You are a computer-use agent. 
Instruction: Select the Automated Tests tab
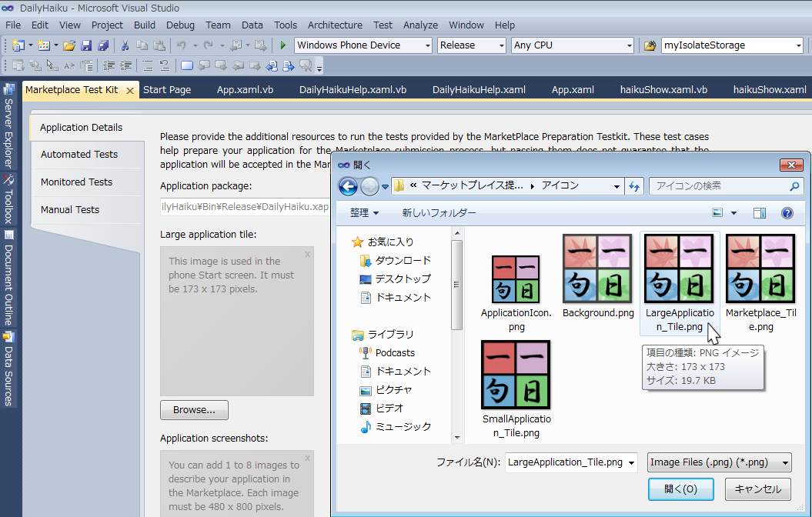click(x=87, y=154)
